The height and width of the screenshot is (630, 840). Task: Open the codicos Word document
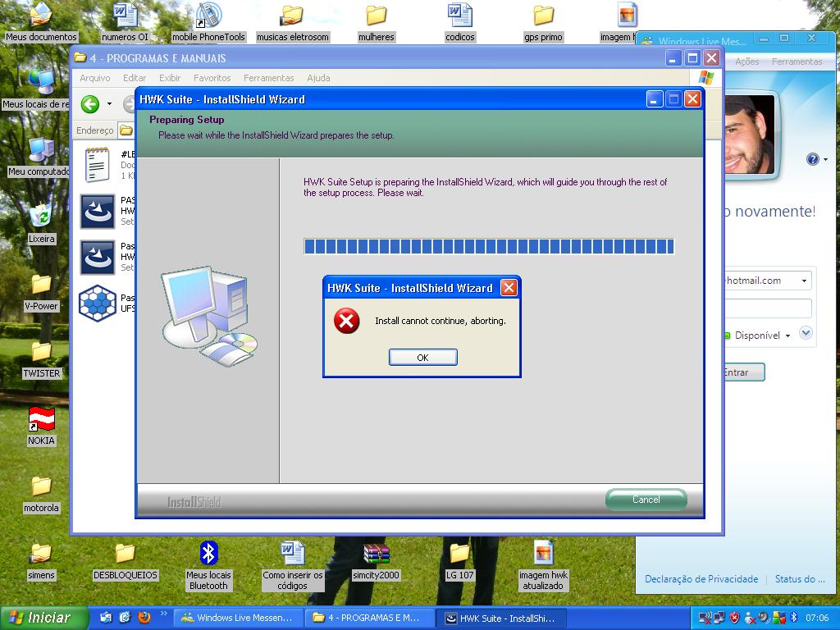pyautogui.click(x=459, y=22)
